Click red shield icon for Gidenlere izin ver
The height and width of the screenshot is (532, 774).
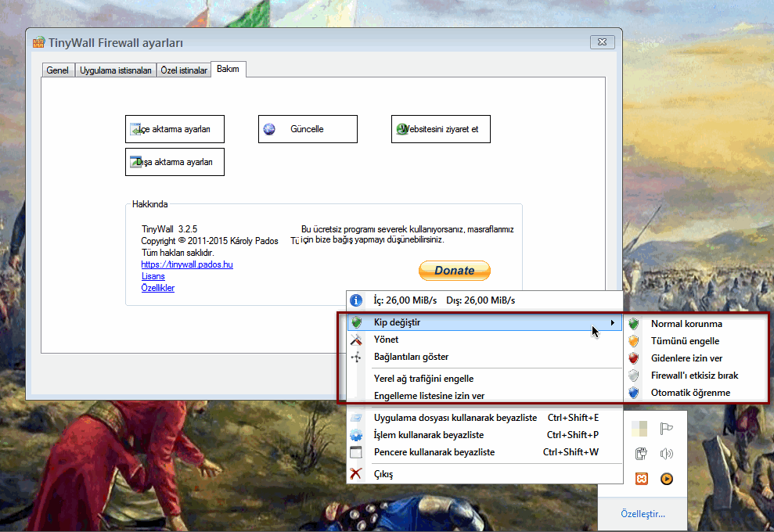pyautogui.click(x=634, y=358)
